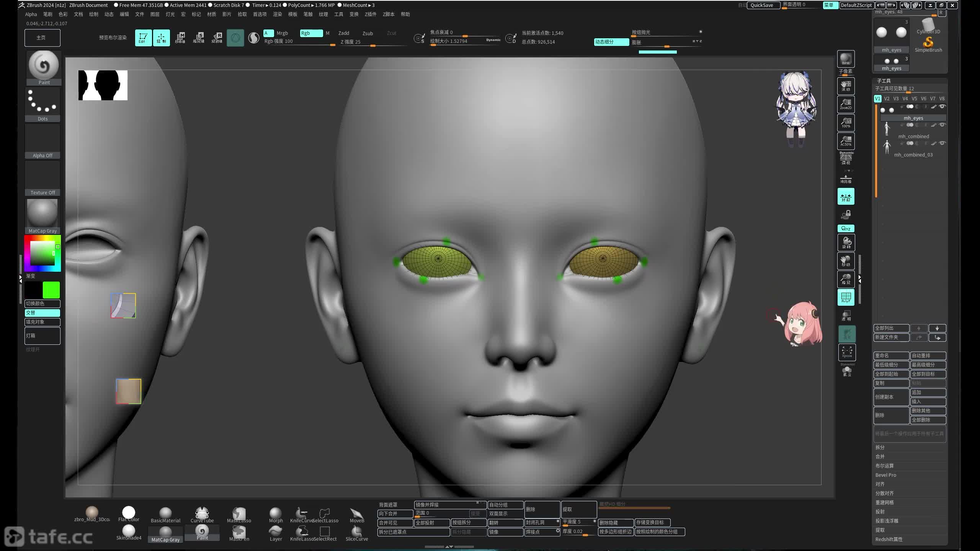Click the 缩放 scale view icon
This screenshot has height=551, width=980.
[846, 279]
